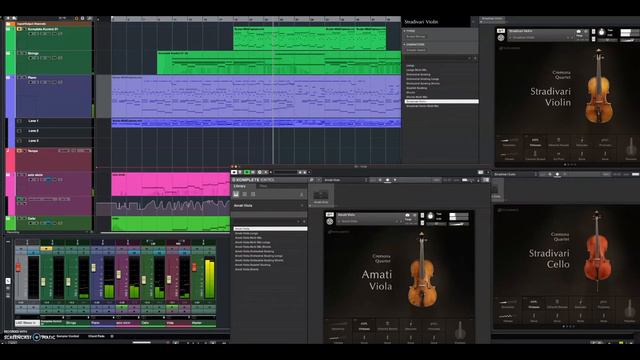Click the search magnifier icon in Komplete Kontrol header
The image size is (640, 360).
click(x=311, y=180)
